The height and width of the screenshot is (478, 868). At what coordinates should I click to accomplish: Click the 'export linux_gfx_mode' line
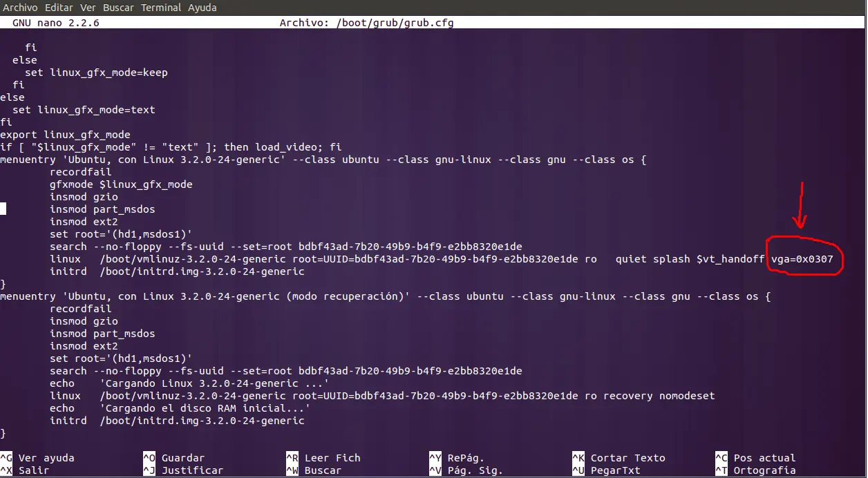click(x=65, y=135)
